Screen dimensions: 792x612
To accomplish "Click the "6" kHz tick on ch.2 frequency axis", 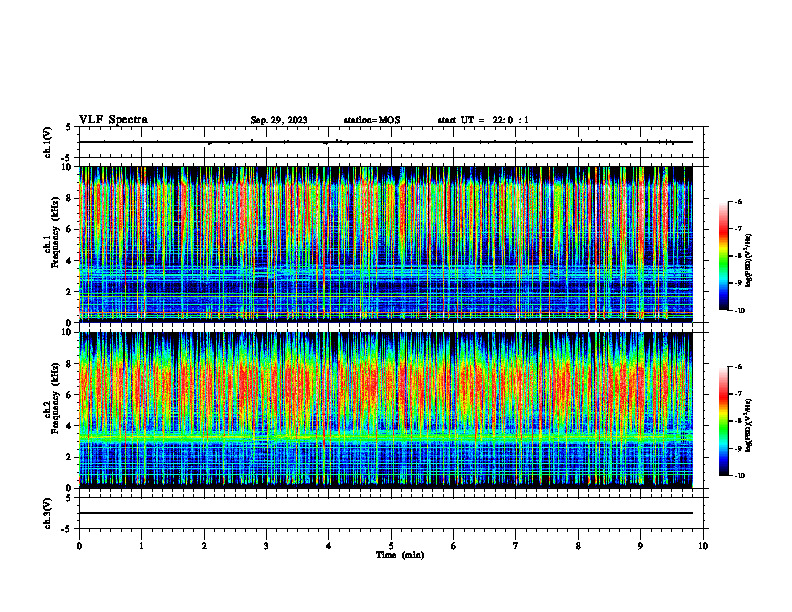I will pyautogui.click(x=69, y=395).
